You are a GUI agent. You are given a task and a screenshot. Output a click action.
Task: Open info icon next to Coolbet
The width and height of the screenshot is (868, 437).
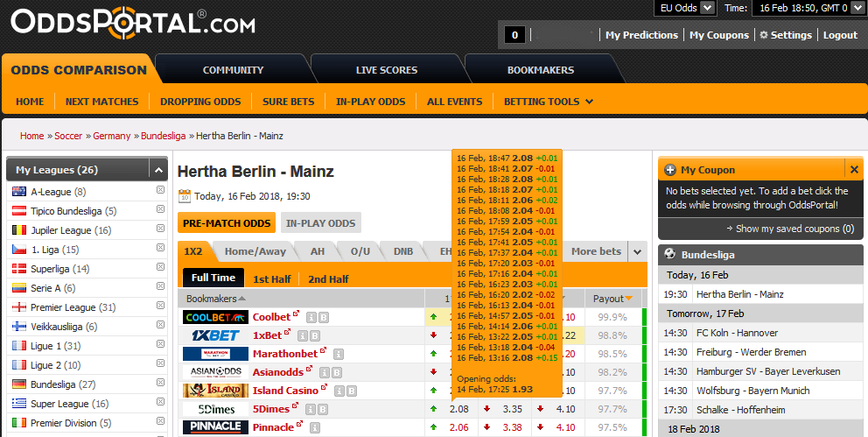(x=311, y=317)
